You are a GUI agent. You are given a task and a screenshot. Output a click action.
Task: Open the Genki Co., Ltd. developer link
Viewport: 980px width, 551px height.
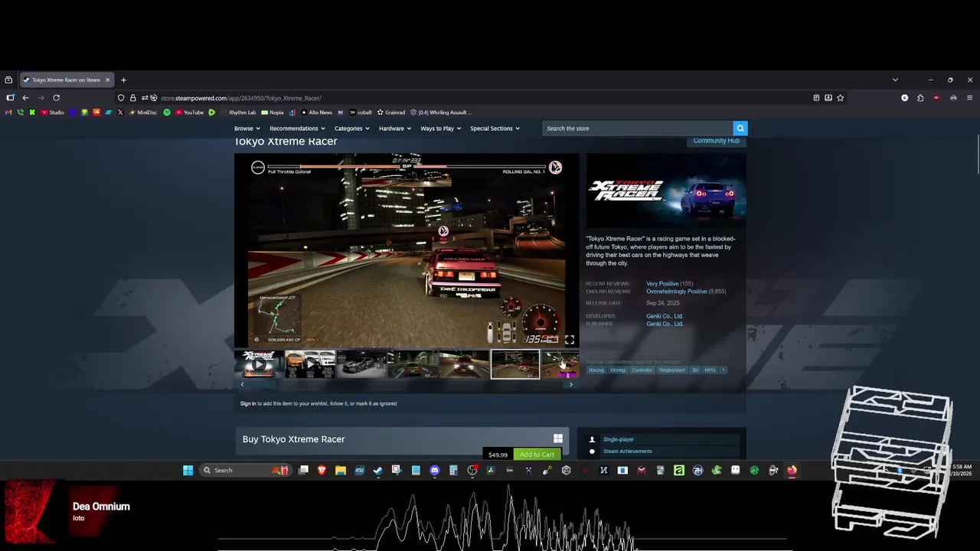[665, 316]
